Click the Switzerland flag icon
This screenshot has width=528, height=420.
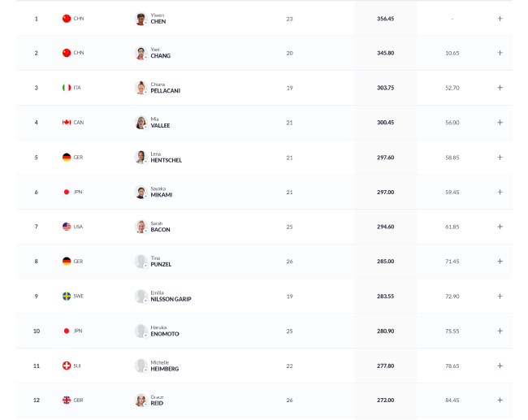[x=67, y=366]
